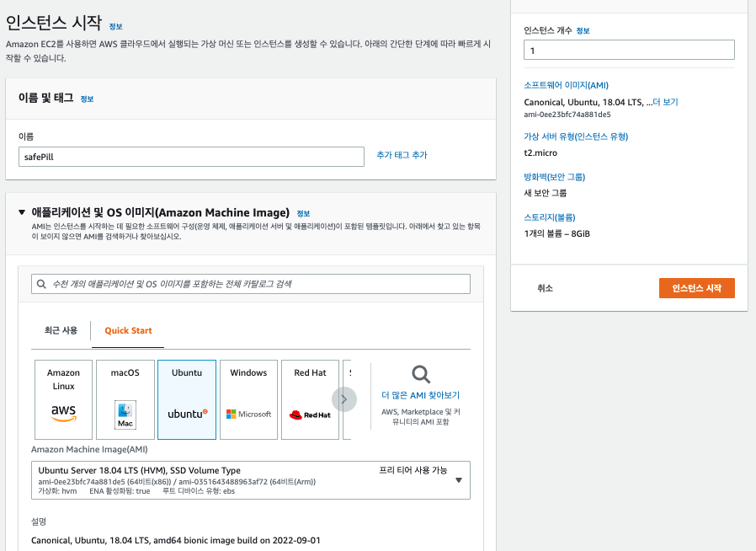Choose the Ubuntu AMI card
756x551 pixels.
tap(187, 399)
